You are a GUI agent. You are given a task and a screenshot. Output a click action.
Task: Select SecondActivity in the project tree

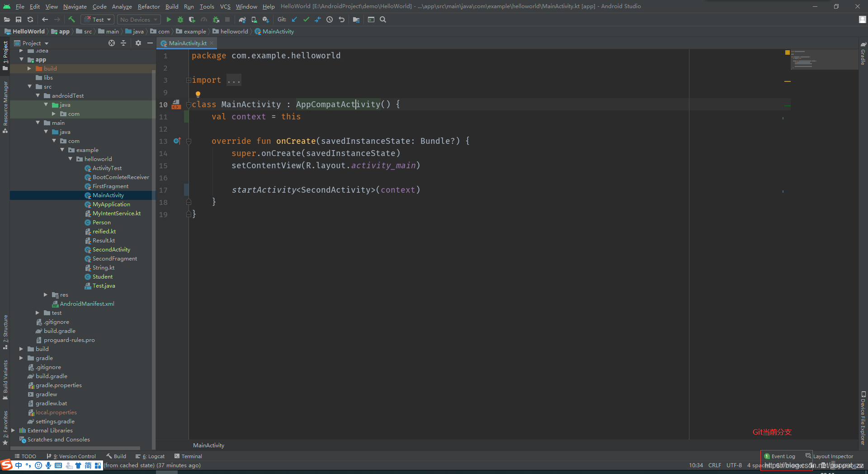[x=111, y=250]
